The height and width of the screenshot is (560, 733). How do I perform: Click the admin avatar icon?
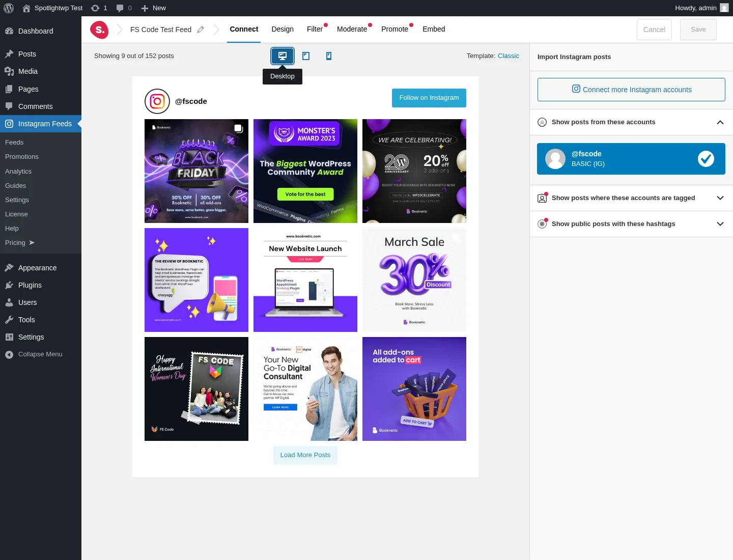724,8
